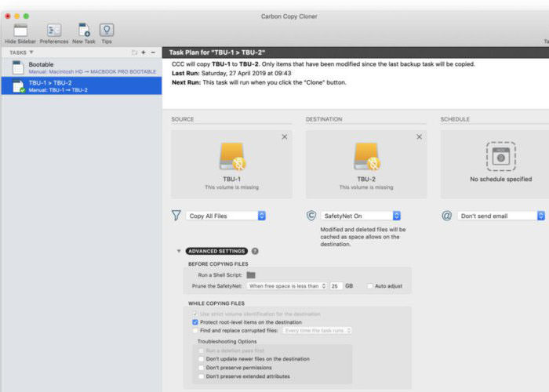Click the email @ icon

pyautogui.click(x=446, y=216)
